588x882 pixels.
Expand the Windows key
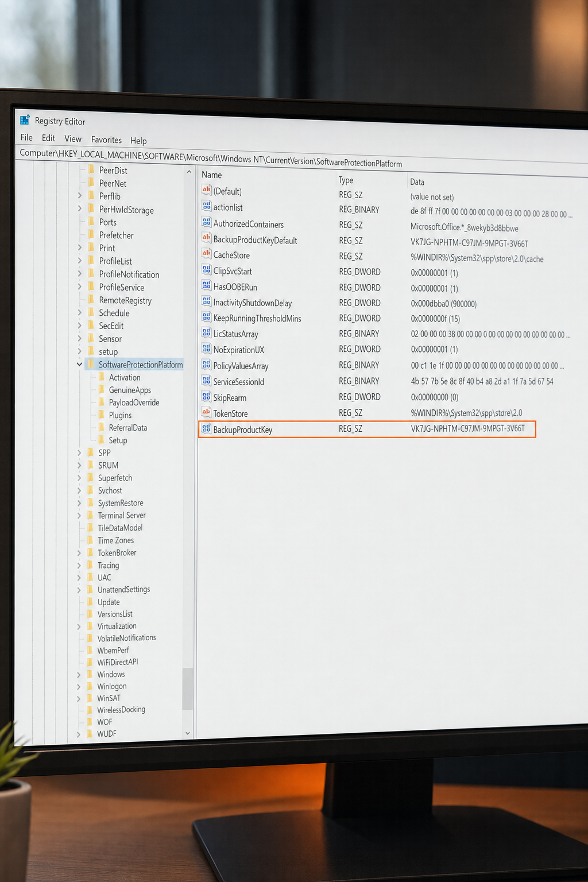pyautogui.click(x=79, y=674)
